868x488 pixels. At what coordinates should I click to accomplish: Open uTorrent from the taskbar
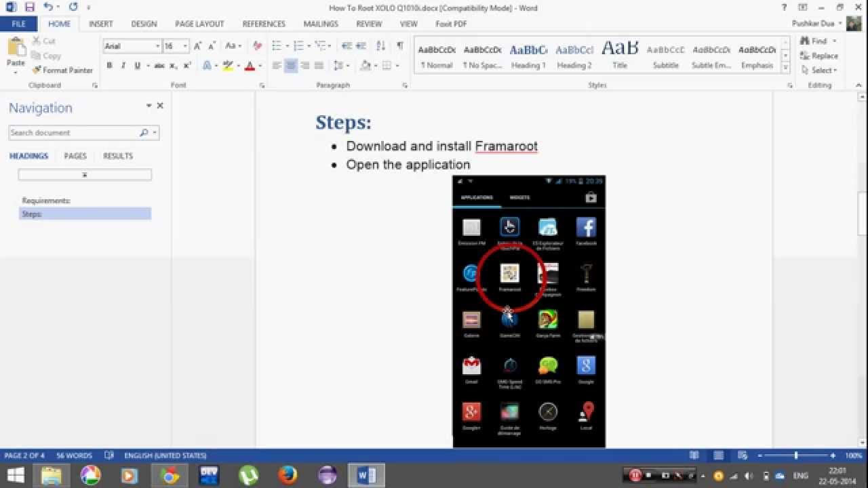(x=248, y=475)
